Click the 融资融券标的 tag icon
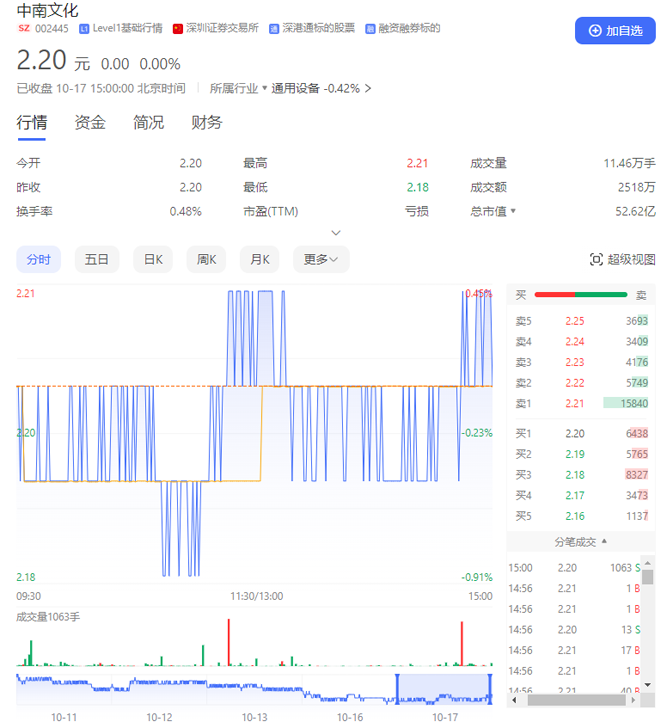The width and height of the screenshot is (667, 725). [x=370, y=29]
